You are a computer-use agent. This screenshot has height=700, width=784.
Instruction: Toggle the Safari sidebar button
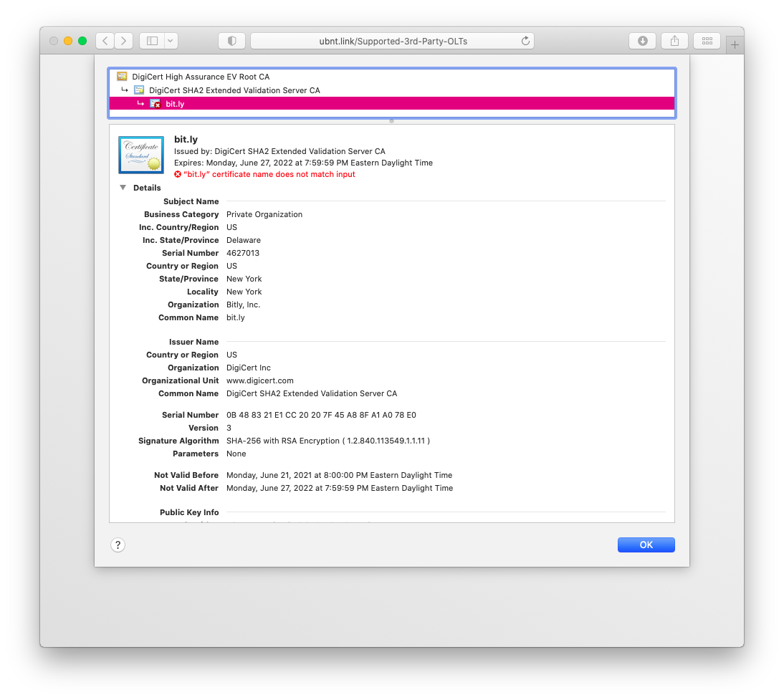point(152,41)
